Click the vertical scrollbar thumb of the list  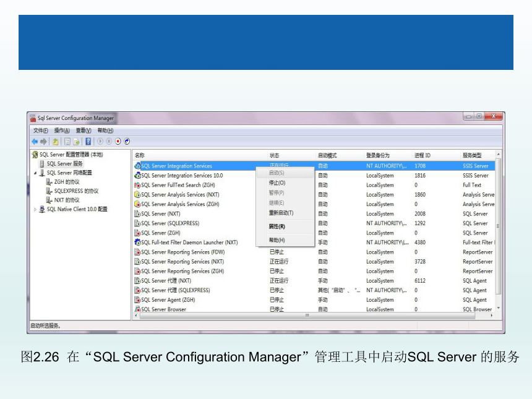coord(498,226)
